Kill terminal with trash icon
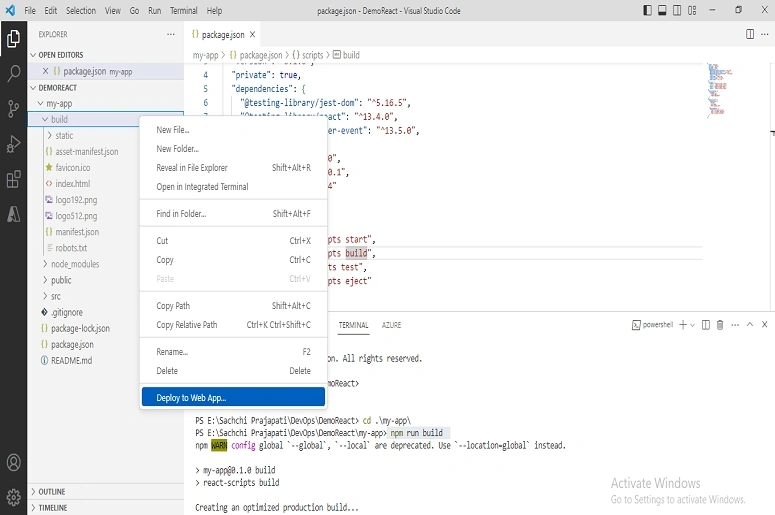This screenshot has width=775, height=515. pos(720,325)
